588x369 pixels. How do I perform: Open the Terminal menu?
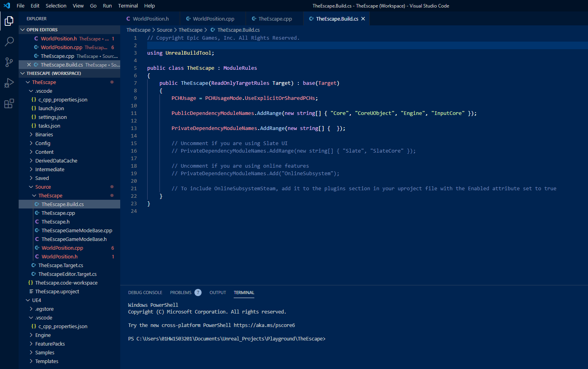pos(128,6)
